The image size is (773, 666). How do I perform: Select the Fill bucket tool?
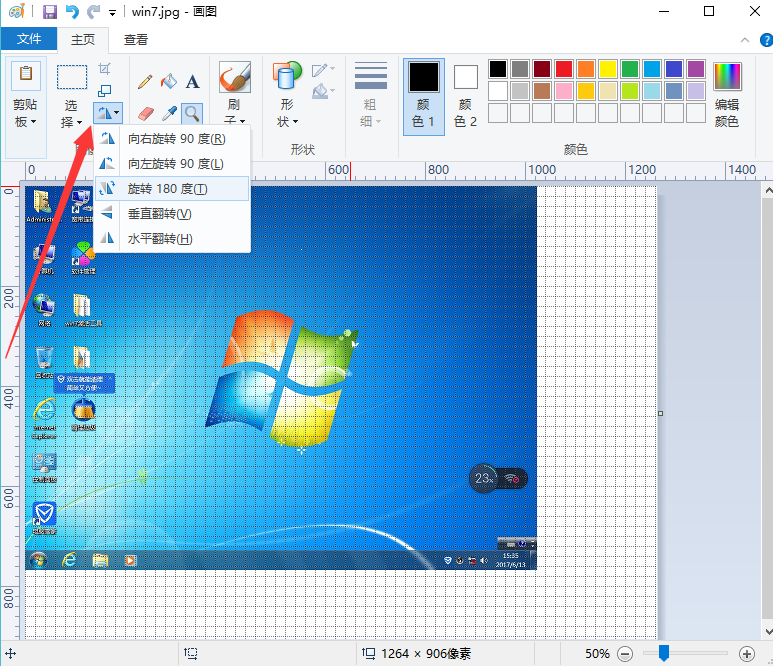tap(169, 81)
